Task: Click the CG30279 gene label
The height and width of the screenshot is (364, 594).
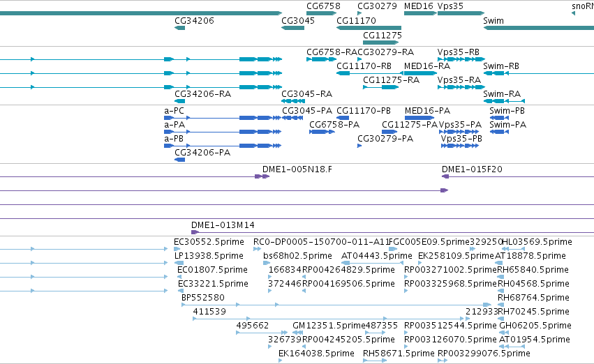Action: (x=377, y=6)
